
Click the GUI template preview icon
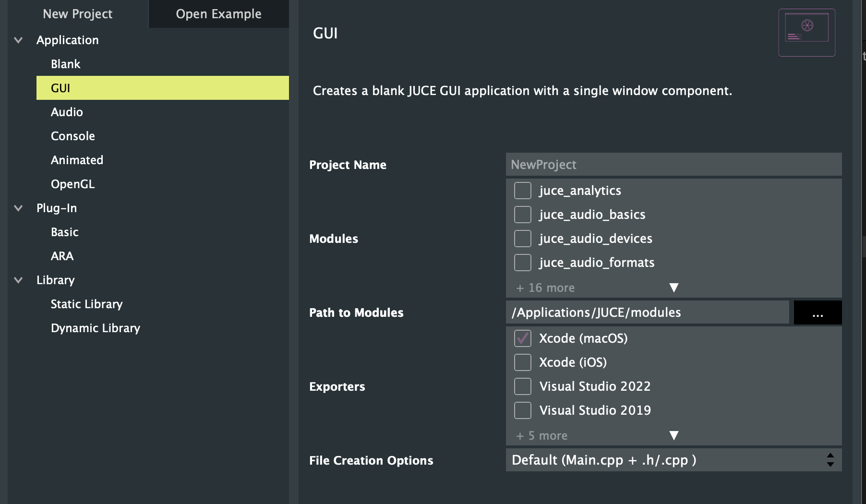coord(806,32)
